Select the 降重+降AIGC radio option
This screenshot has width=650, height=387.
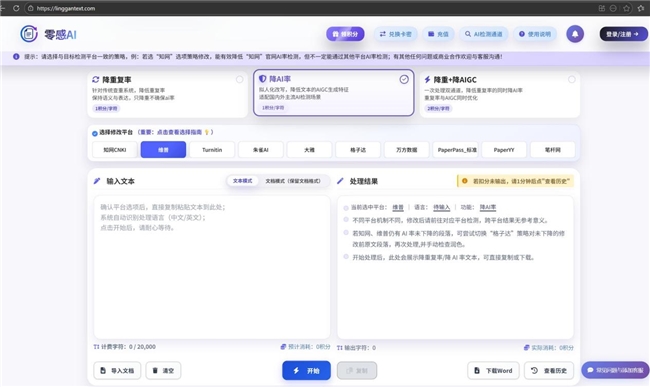572,79
